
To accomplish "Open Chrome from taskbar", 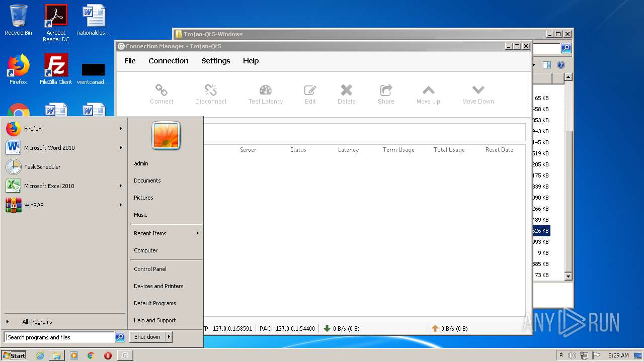I will click(x=91, y=355).
